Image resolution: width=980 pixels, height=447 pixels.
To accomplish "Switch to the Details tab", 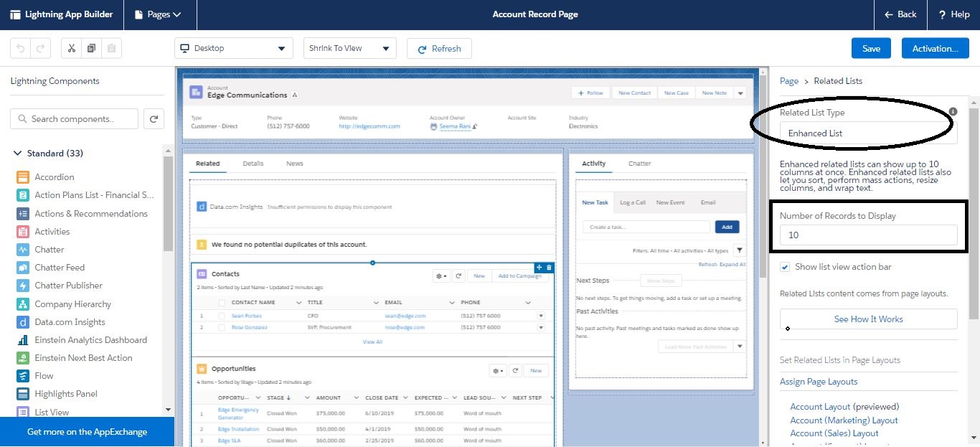I will click(253, 163).
